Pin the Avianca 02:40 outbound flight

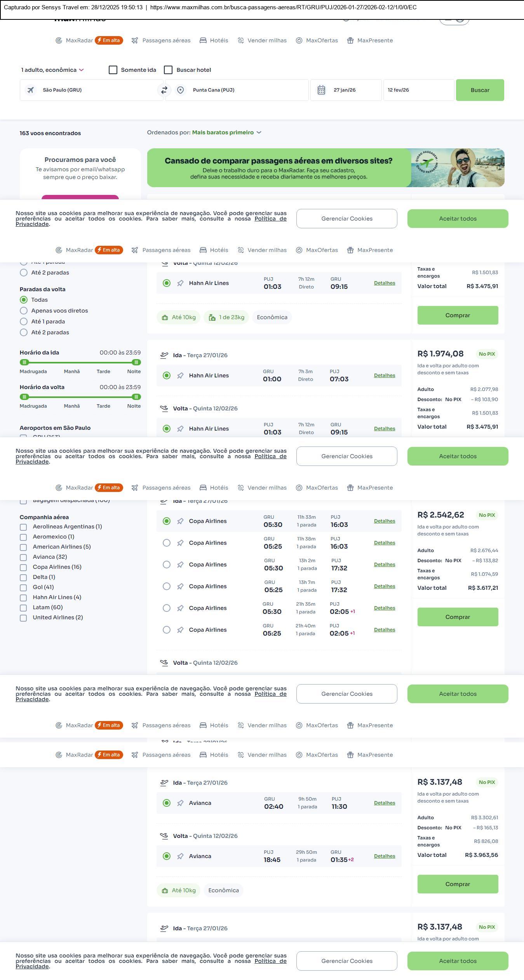pyautogui.click(x=180, y=803)
